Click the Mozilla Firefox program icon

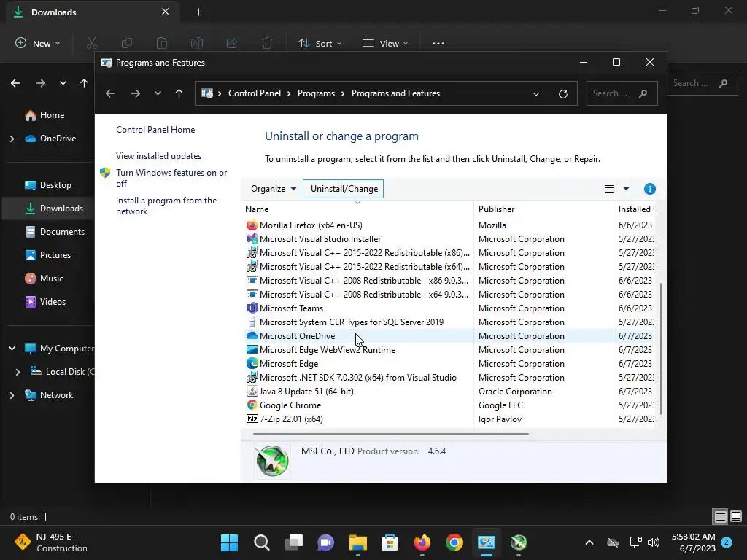coord(252,225)
